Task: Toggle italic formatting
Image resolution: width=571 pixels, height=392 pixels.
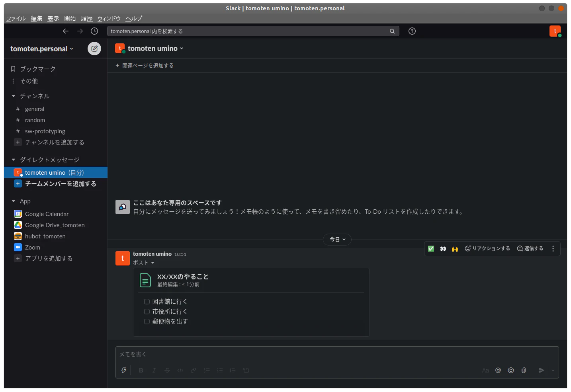Action: (154, 370)
